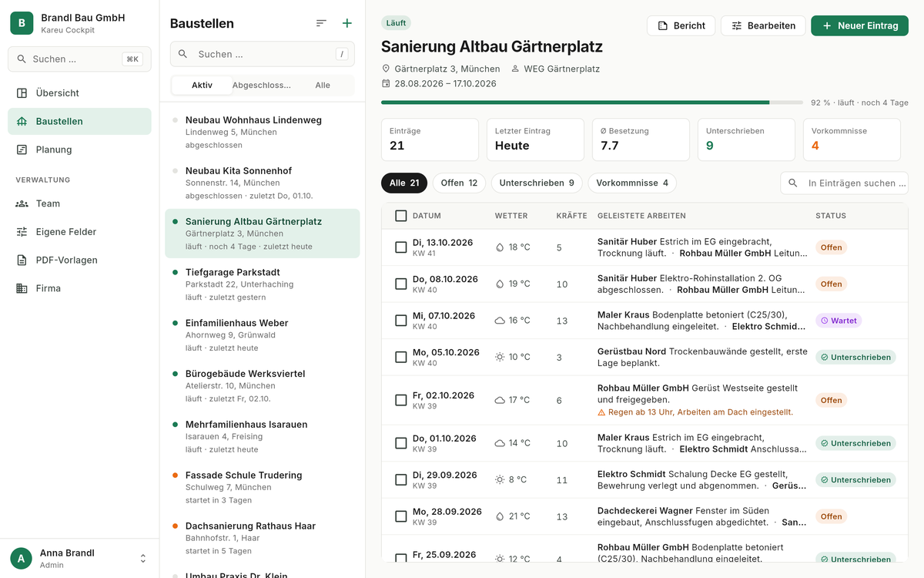Click the location pin icon by Gärtnerplatz 3
The image size is (924, 578).
(x=386, y=69)
